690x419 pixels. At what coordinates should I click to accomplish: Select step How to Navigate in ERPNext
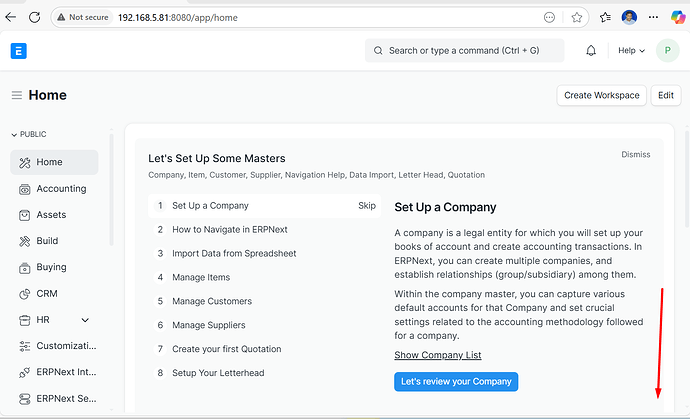point(264,229)
